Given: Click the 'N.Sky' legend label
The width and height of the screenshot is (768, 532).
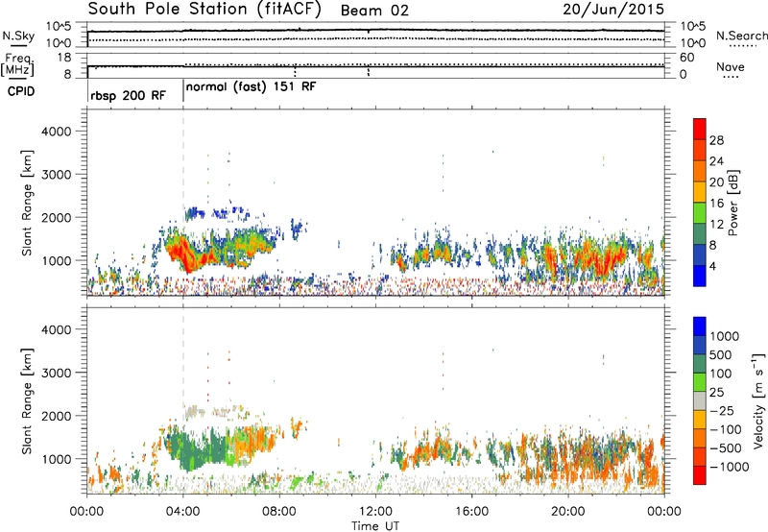Looking at the screenshot, I should click(x=18, y=36).
